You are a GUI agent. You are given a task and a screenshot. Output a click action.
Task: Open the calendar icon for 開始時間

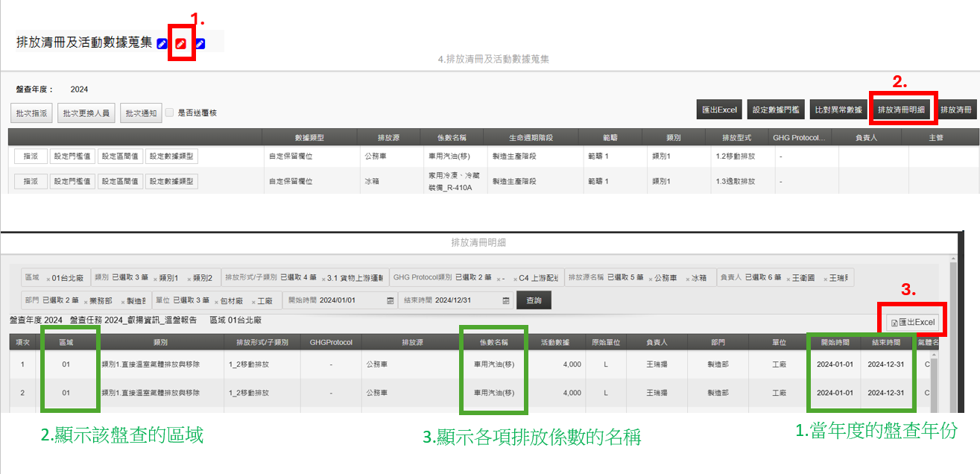(391, 300)
